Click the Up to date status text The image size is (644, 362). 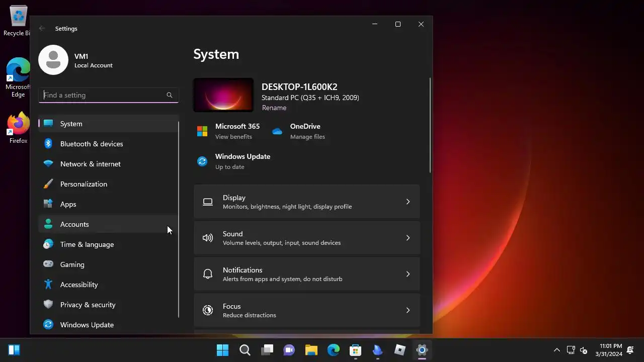tap(230, 167)
